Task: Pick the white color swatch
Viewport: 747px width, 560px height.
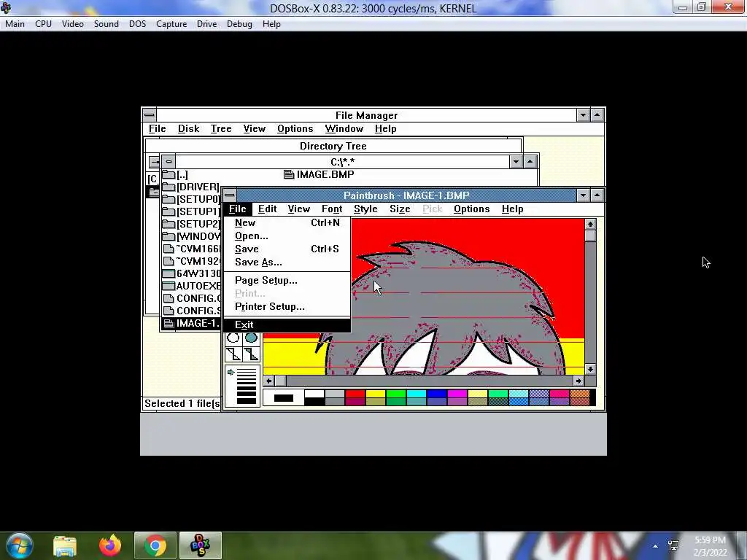Action: pos(314,394)
